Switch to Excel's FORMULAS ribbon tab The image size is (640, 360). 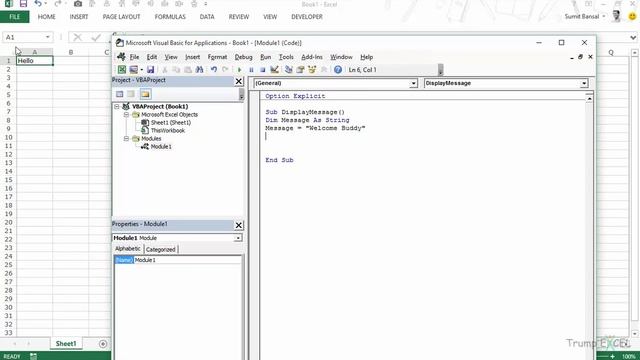pyautogui.click(x=170, y=17)
